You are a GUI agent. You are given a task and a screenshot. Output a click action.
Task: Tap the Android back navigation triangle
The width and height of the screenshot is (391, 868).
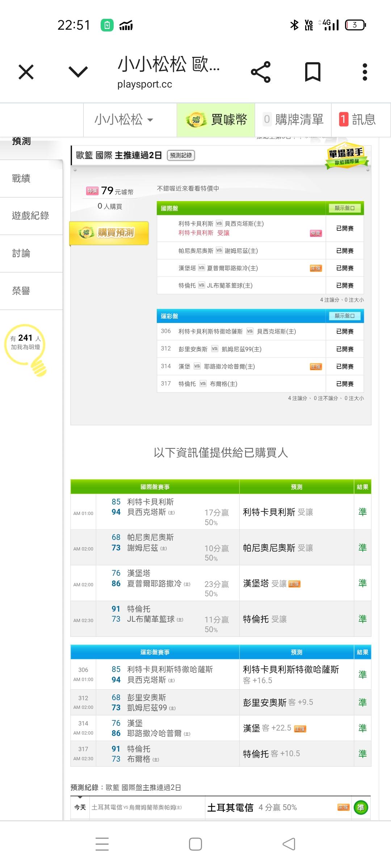289,844
